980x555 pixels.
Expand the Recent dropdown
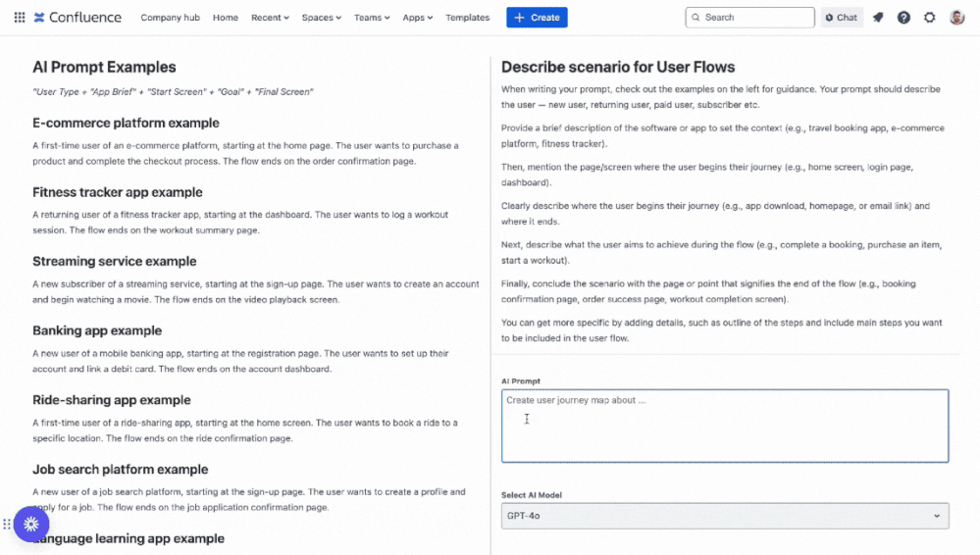pos(270,18)
